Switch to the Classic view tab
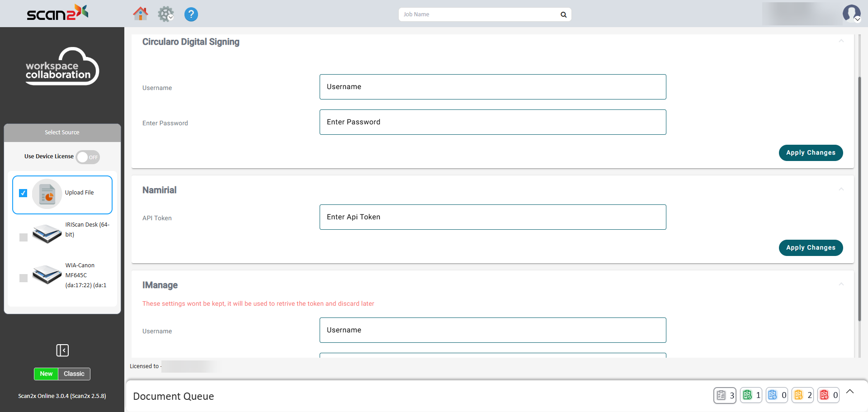 tap(74, 374)
